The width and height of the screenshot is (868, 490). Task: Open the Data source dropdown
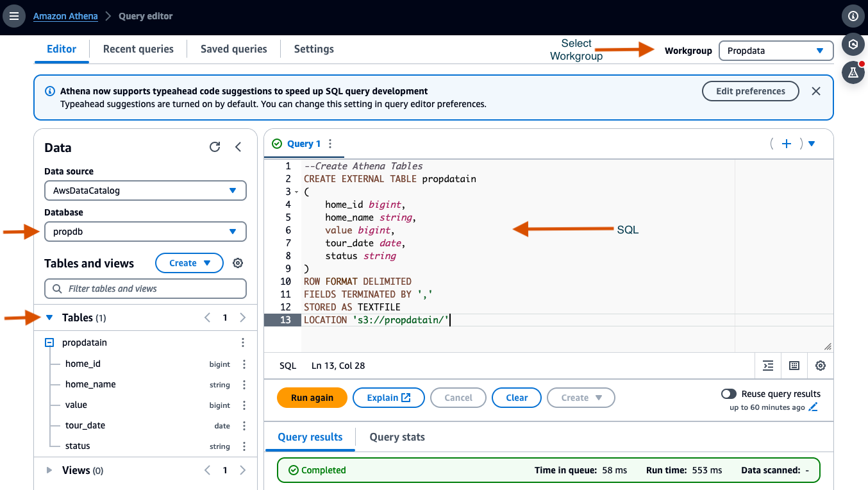point(146,190)
